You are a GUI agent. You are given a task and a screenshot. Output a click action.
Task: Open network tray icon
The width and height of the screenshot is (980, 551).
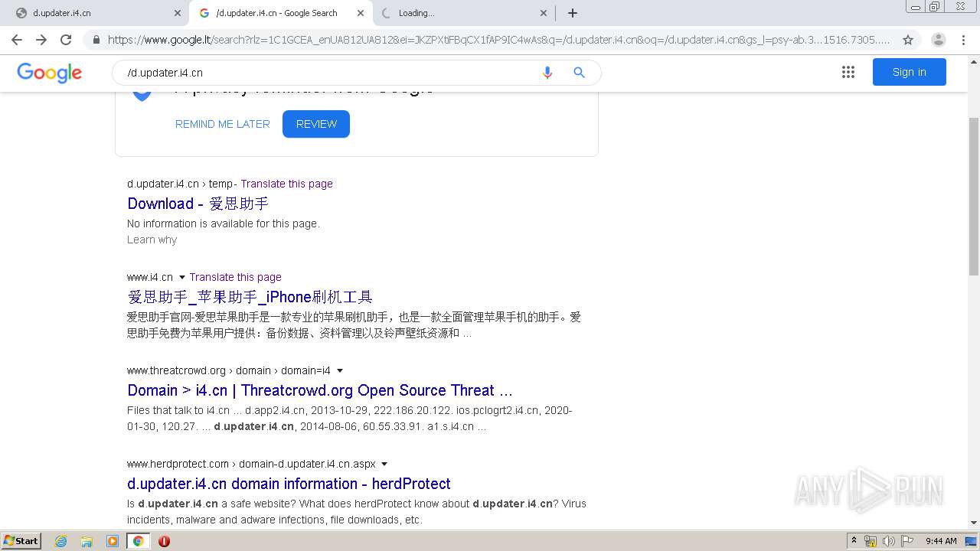[x=871, y=541]
